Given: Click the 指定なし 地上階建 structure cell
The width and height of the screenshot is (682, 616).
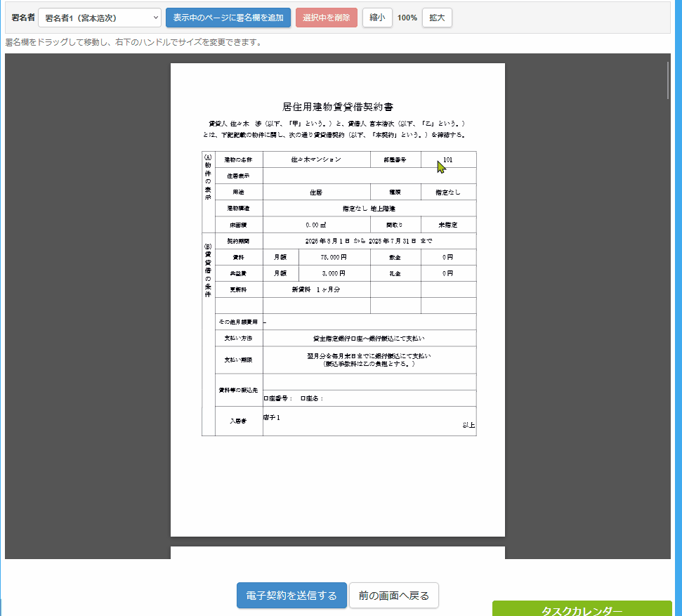Looking at the screenshot, I should click(369, 209).
